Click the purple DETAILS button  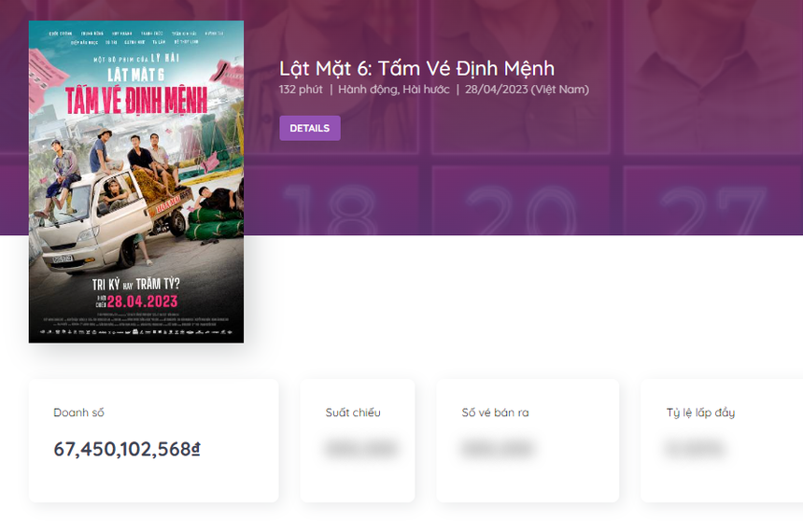309,128
